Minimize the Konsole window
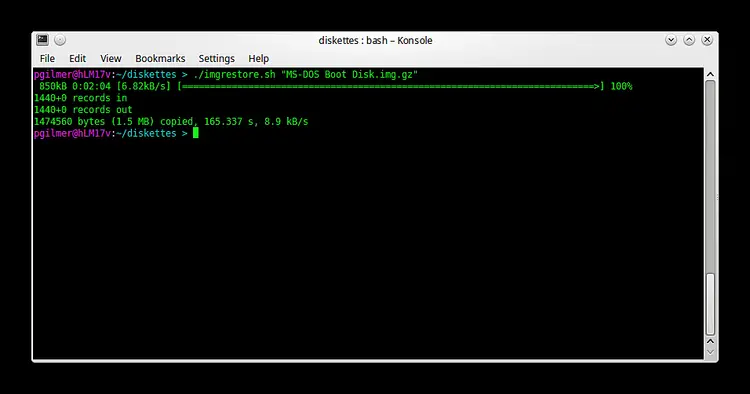Viewport: 750px width, 394px height. (x=671, y=40)
